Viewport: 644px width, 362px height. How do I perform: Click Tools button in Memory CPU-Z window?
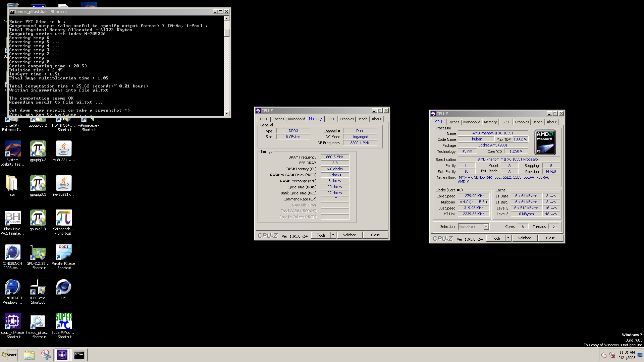[321, 235]
